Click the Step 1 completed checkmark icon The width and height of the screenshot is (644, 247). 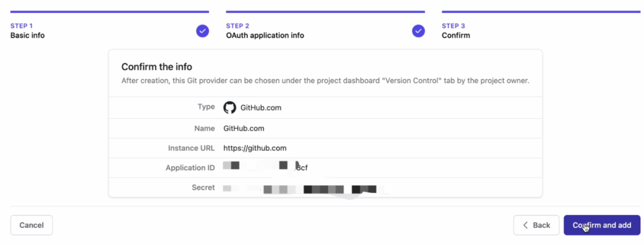203,31
